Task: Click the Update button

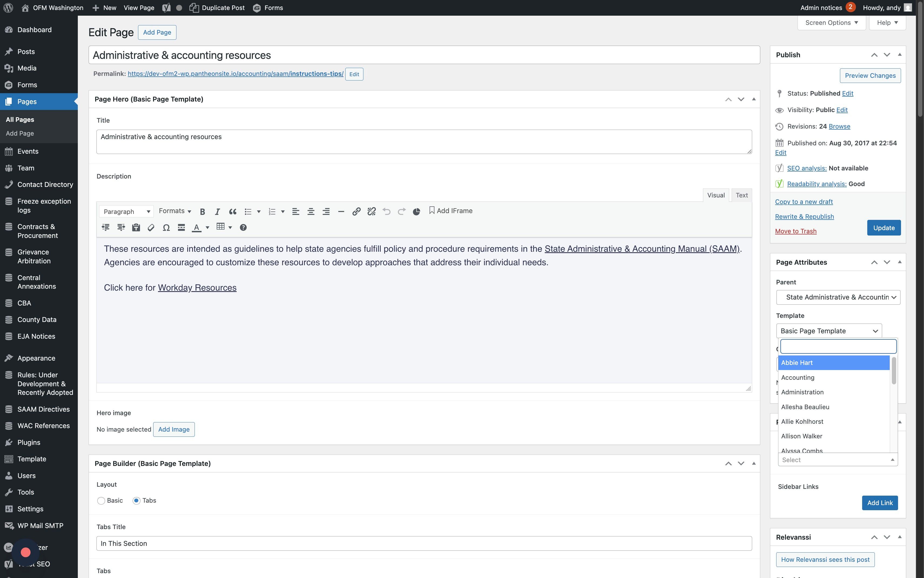Action: coord(883,228)
